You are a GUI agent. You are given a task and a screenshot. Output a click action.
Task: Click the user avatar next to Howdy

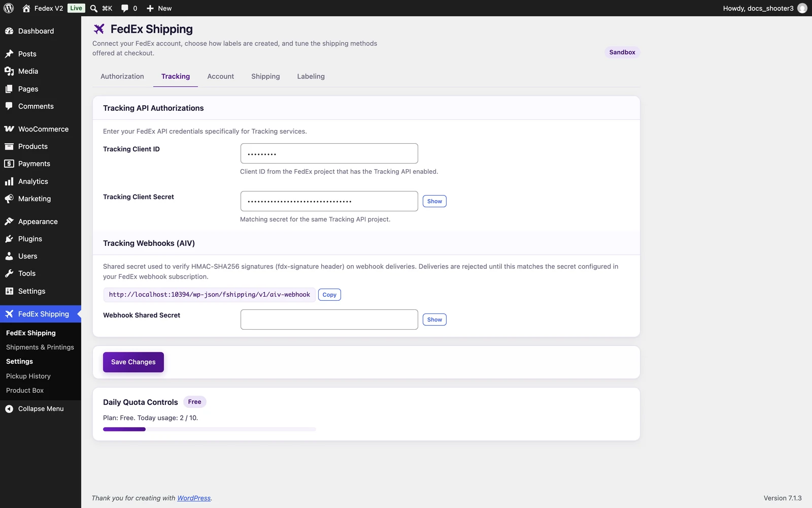click(x=802, y=8)
